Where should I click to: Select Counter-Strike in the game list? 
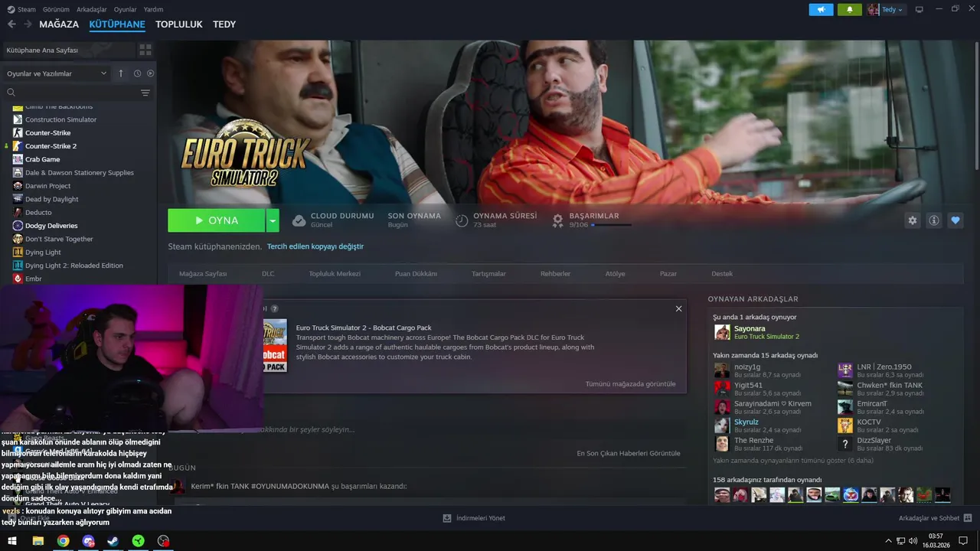pos(47,132)
